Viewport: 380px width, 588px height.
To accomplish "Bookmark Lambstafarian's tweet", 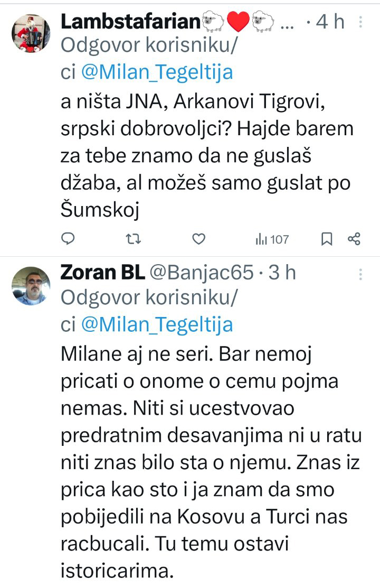I will 327,240.
